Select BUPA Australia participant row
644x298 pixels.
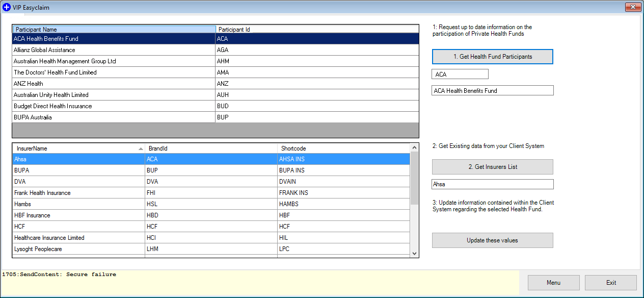pyautogui.click(x=216, y=117)
